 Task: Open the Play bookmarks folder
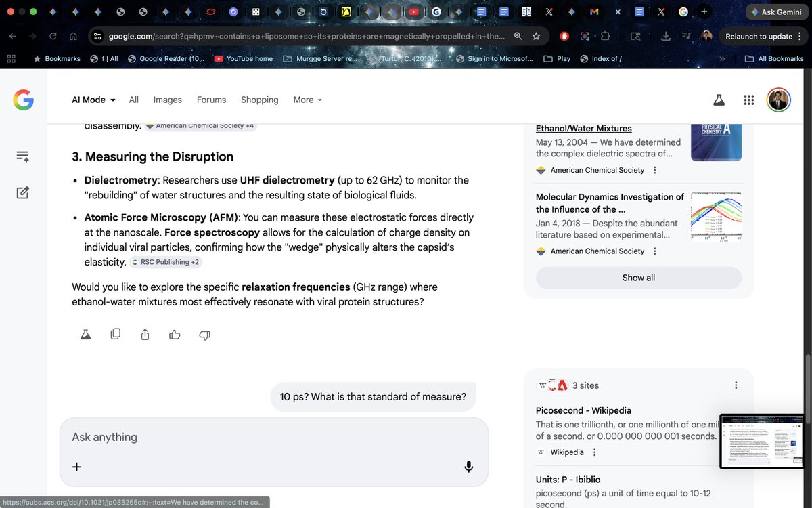(557, 59)
